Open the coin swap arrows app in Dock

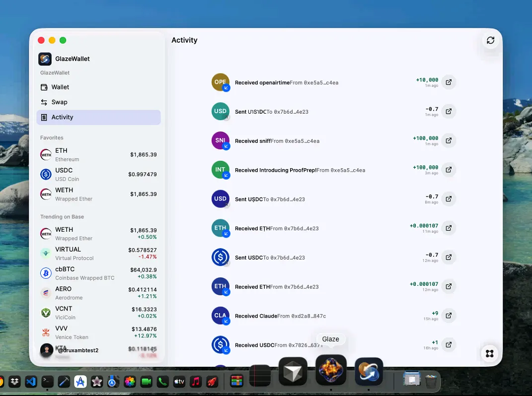(x=369, y=372)
